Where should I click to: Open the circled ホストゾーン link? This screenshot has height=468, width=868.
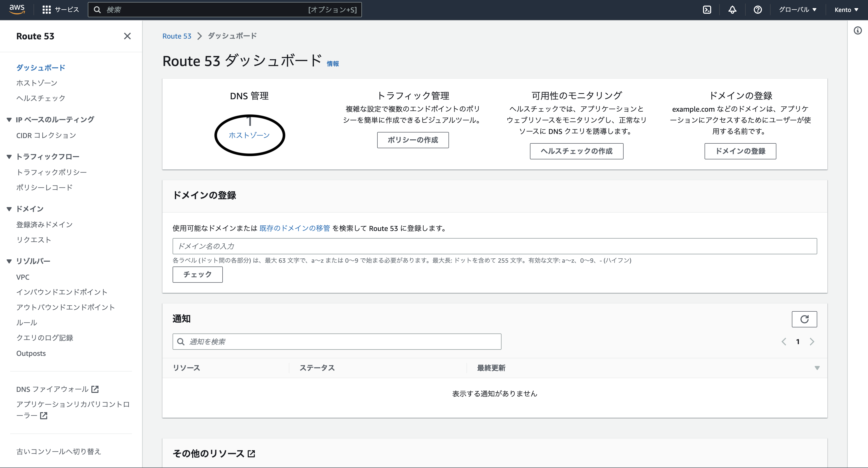pos(249,135)
